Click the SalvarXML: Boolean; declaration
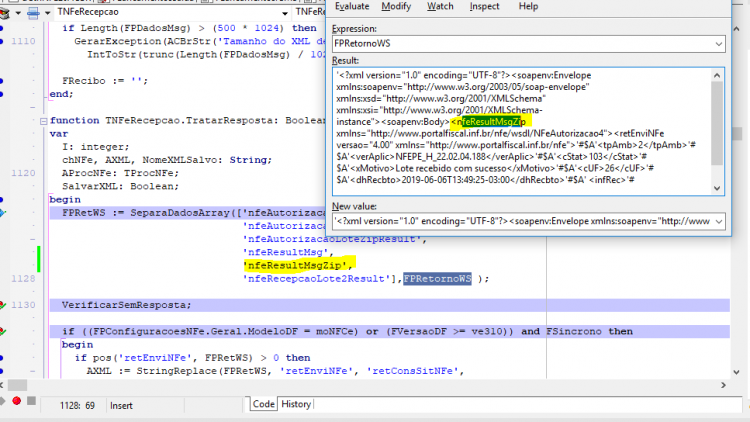 point(120,186)
